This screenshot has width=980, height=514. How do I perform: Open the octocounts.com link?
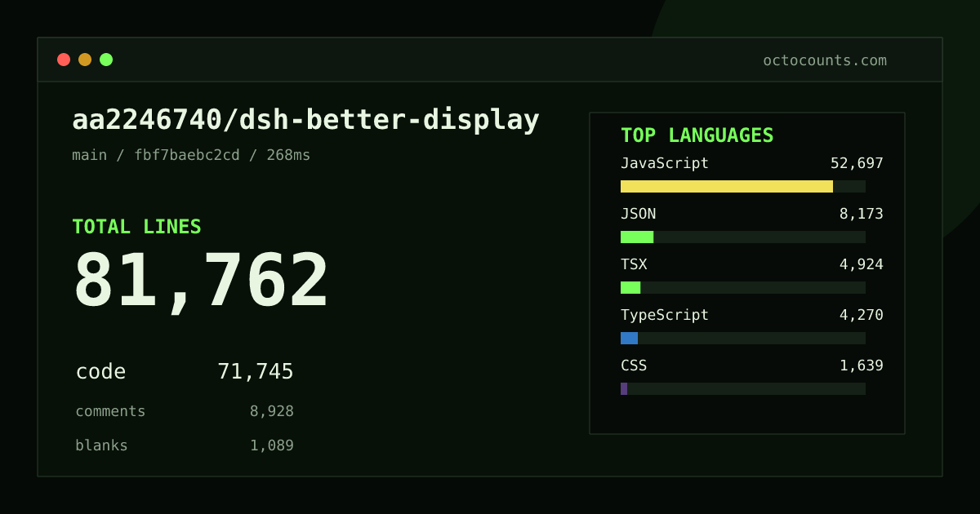click(x=825, y=60)
